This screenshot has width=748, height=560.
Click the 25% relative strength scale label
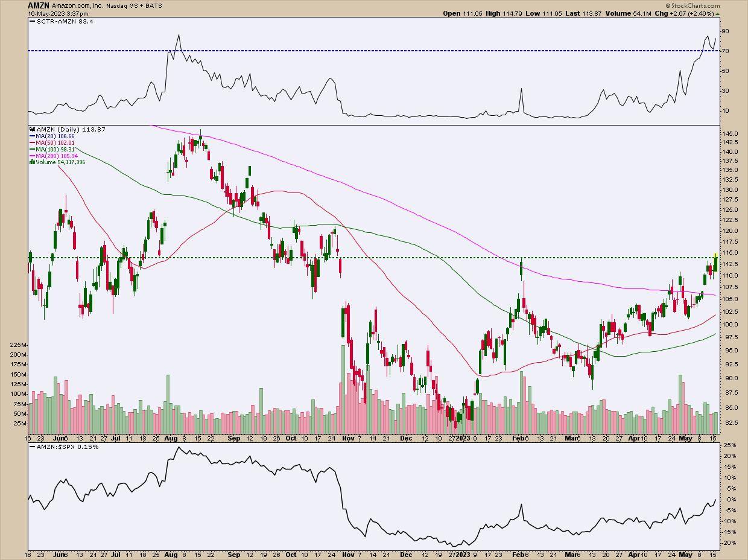point(730,445)
